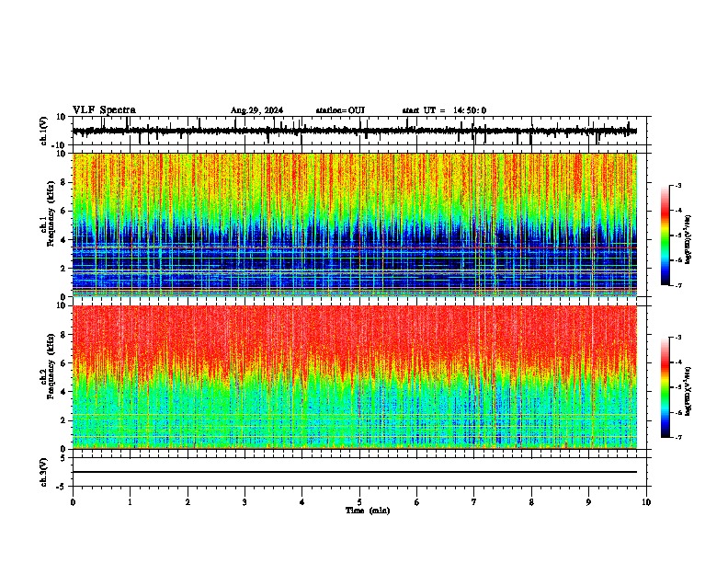Click the '10' tick on the time axis
The width and height of the screenshot is (728, 563).
pyautogui.click(x=646, y=502)
